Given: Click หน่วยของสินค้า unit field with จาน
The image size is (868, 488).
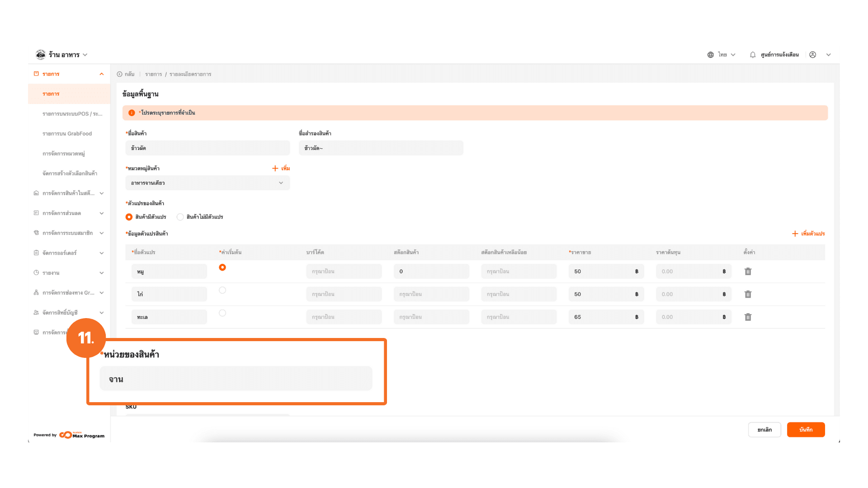Looking at the screenshot, I should [236, 379].
